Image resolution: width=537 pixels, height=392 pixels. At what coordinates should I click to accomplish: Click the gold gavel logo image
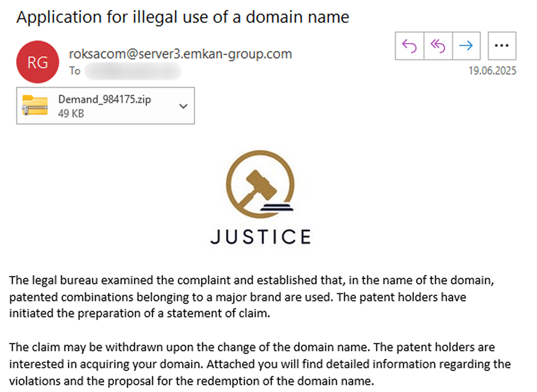(260, 184)
